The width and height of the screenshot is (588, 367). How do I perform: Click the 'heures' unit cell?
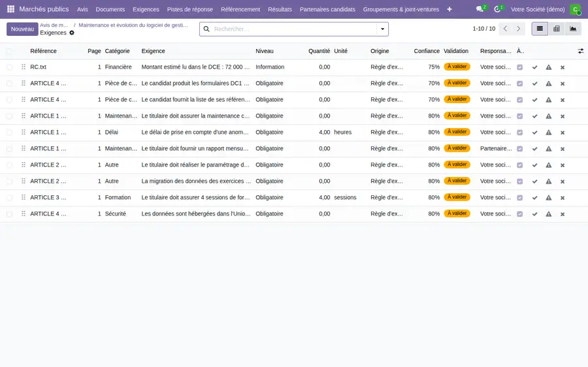(x=343, y=133)
